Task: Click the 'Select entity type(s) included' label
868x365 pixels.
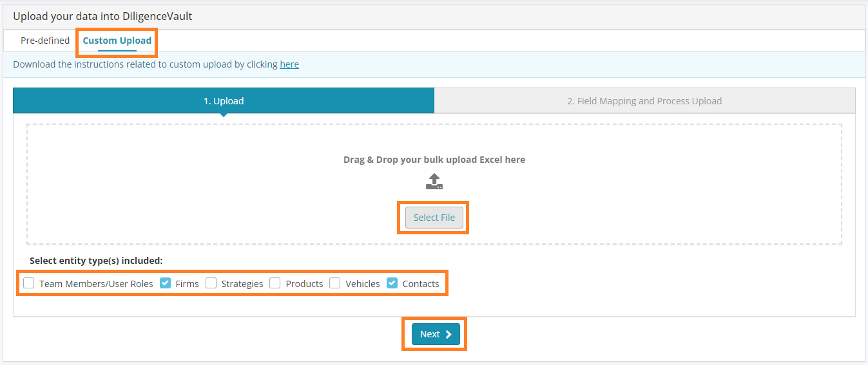Action: pos(96,261)
